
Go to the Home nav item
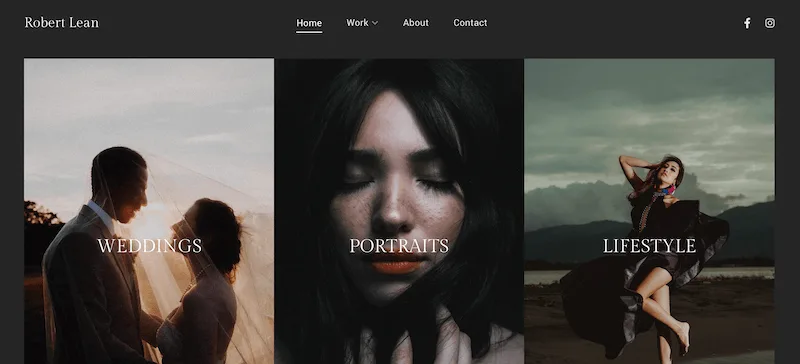point(309,23)
